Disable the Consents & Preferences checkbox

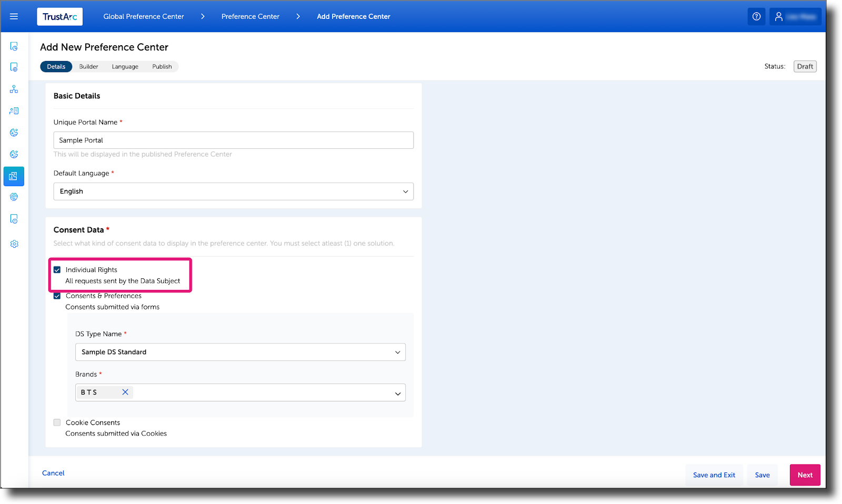click(57, 296)
